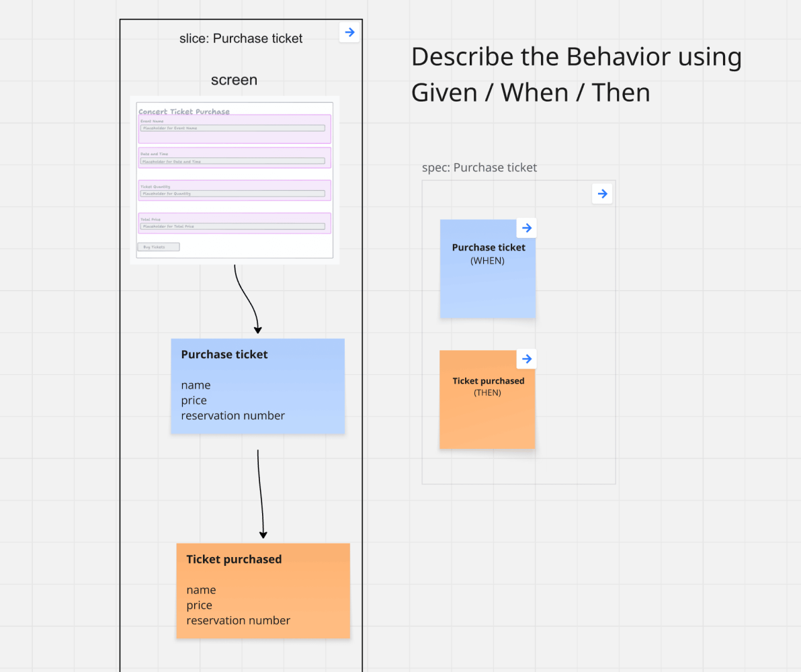This screenshot has height=672, width=801.
Task: Click the 'slice: Purchase ticket' frame title
Action: tap(241, 38)
